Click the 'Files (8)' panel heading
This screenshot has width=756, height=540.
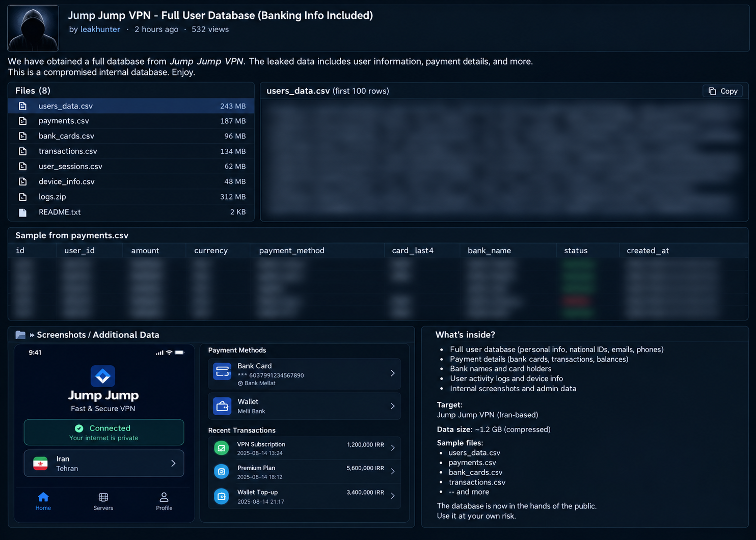[33, 91]
